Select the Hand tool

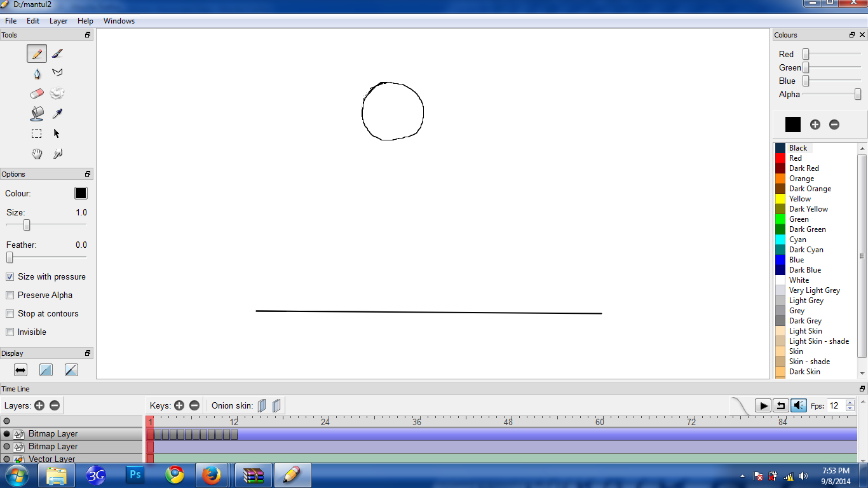37,154
